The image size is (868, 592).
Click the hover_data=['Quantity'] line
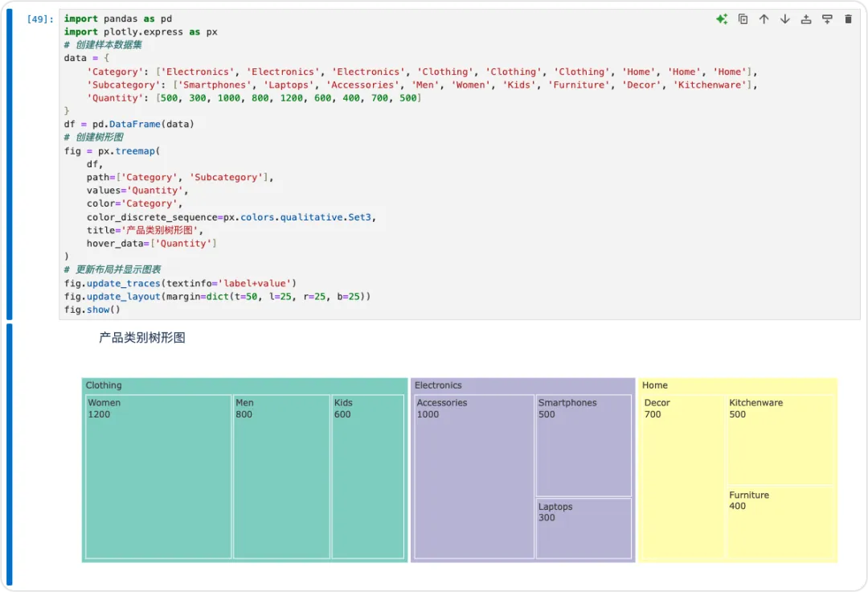pos(152,244)
